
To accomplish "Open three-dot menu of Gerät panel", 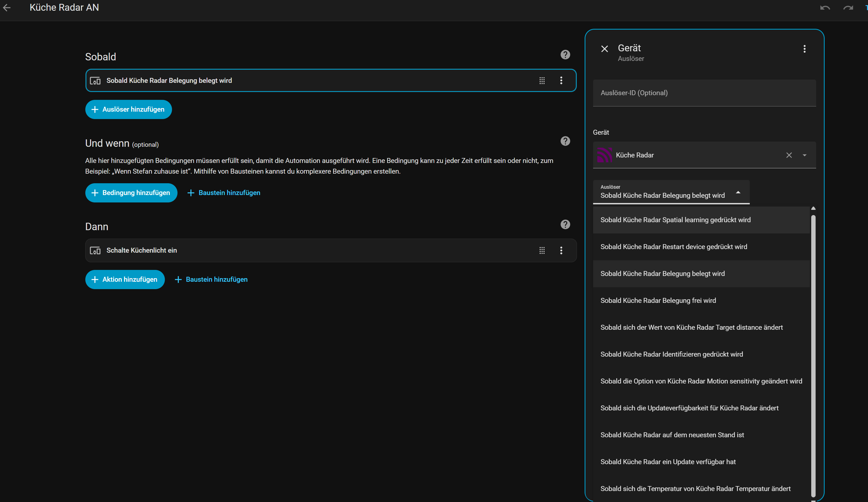I will pos(804,49).
